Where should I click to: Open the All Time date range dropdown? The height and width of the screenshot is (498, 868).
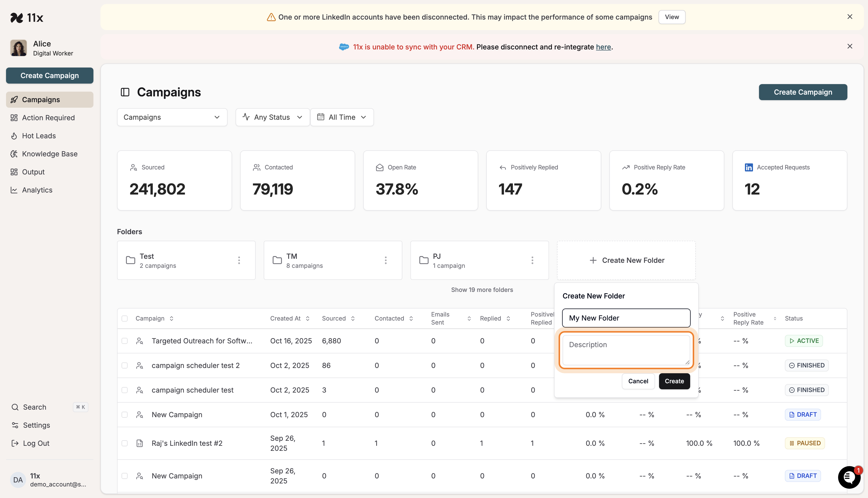click(x=342, y=117)
